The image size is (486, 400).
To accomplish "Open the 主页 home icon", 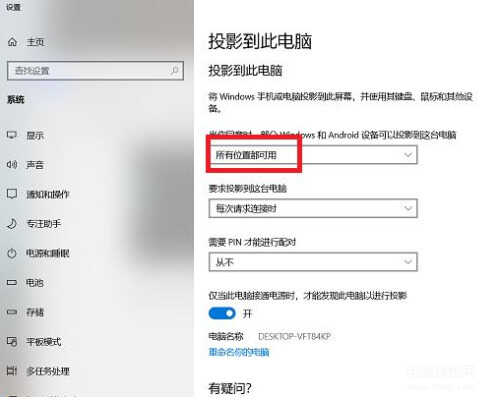I will pos(12,42).
